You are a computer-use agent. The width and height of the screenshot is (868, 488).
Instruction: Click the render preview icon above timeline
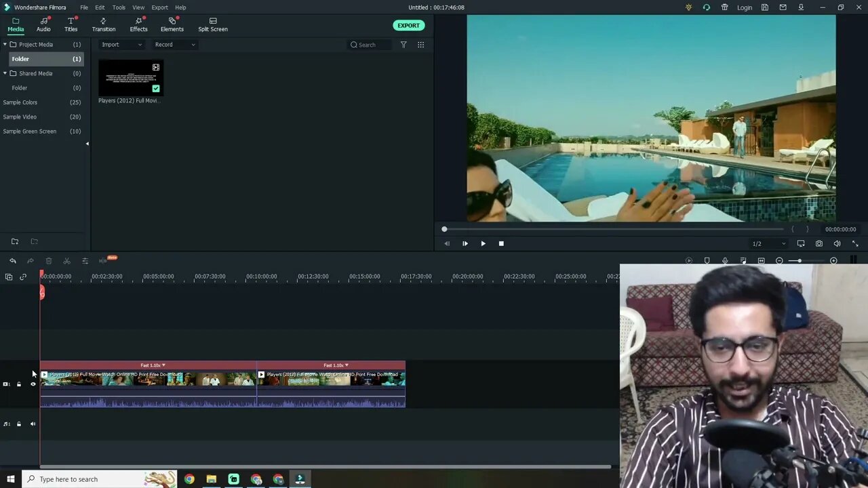coord(689,261)
